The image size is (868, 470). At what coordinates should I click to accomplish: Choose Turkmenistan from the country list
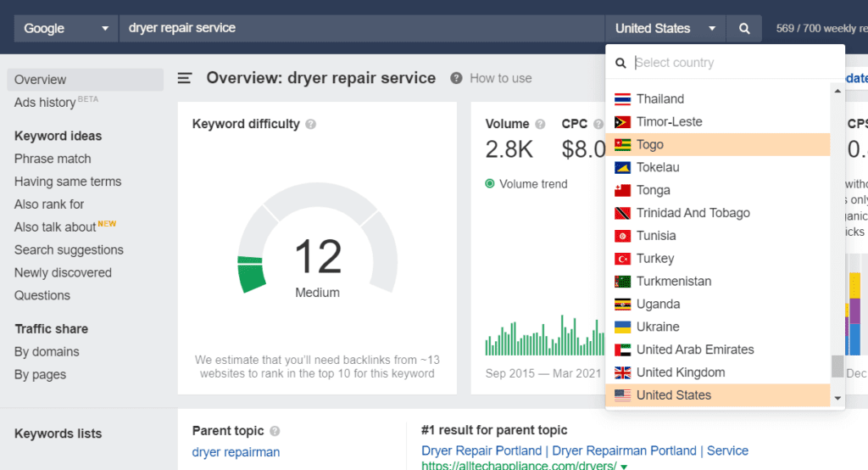pos(717,281)
